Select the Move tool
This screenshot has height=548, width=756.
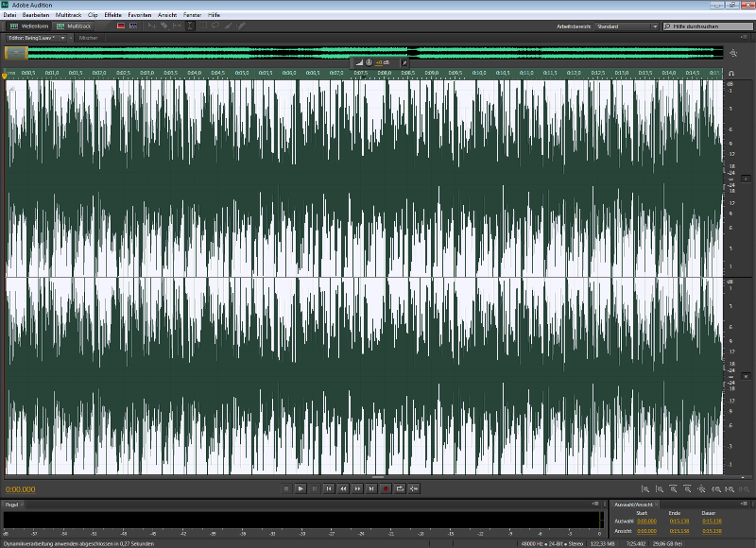click(x=152, y=26)
